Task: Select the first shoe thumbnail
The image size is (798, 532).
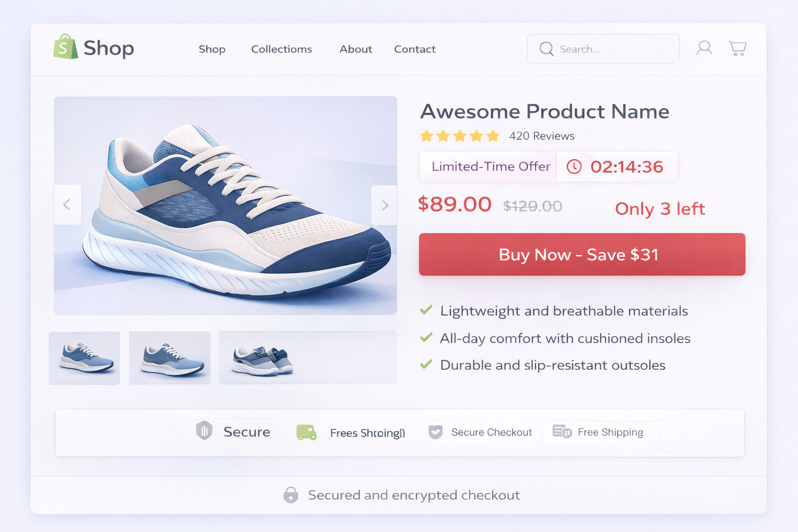Action: click(x=84, y=358)
